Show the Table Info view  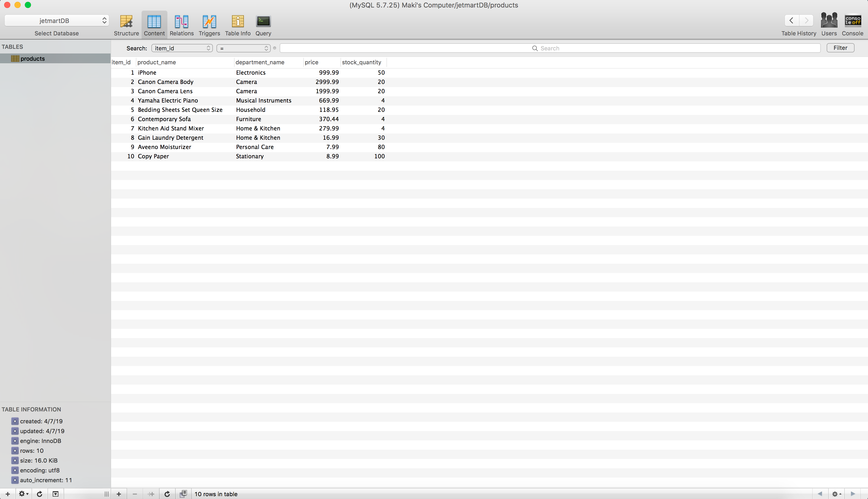237,25
